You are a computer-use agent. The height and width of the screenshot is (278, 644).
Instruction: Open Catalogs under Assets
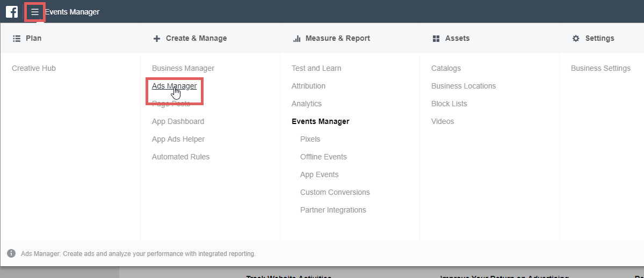(446, 68)
